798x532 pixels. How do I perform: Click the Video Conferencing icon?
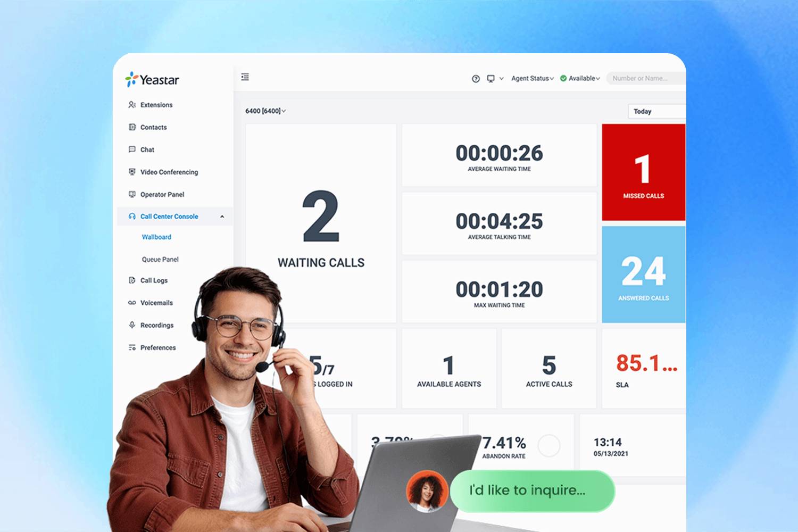click(132, 172)
